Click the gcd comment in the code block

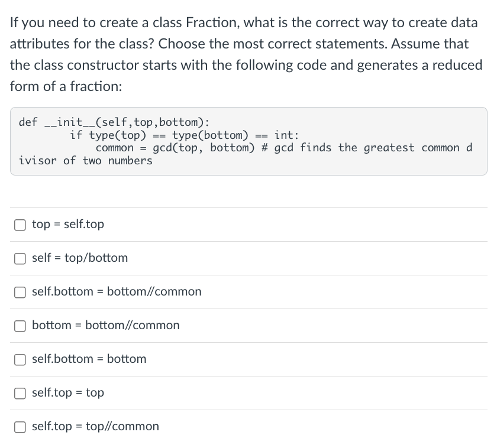pyautogui.click(x=331, y=148)
